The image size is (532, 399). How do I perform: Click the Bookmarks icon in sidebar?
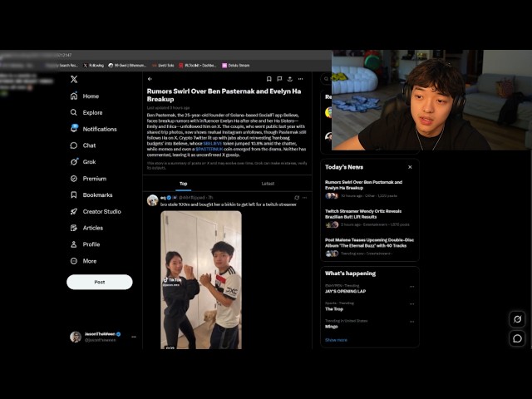74,195
